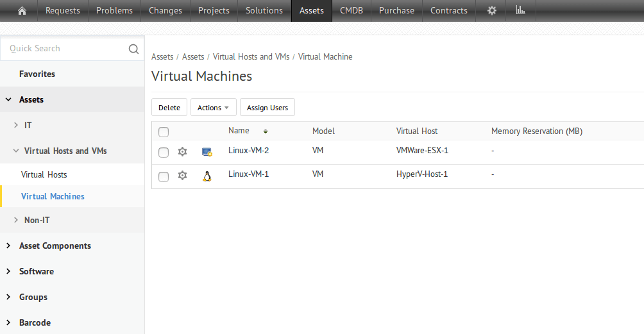Check the box for Linux-VM-2
This screenshot has width=644, height=334.
point(164,153)
